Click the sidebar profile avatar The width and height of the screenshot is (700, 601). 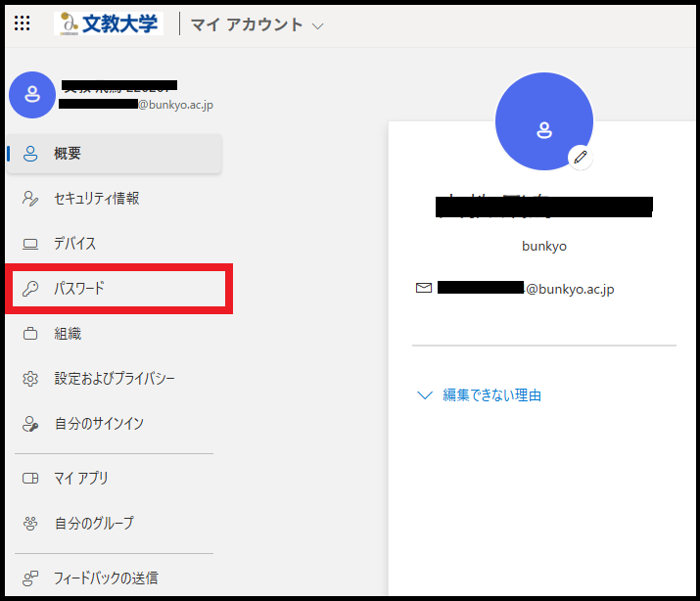[32, 95]
